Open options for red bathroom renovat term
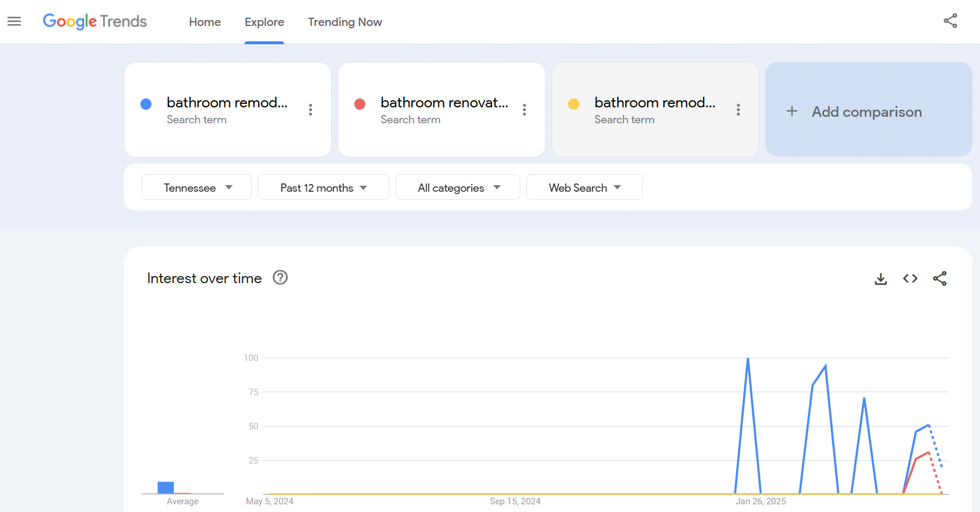The width and height of the screenshot is (980, 512). coord(524,110)
